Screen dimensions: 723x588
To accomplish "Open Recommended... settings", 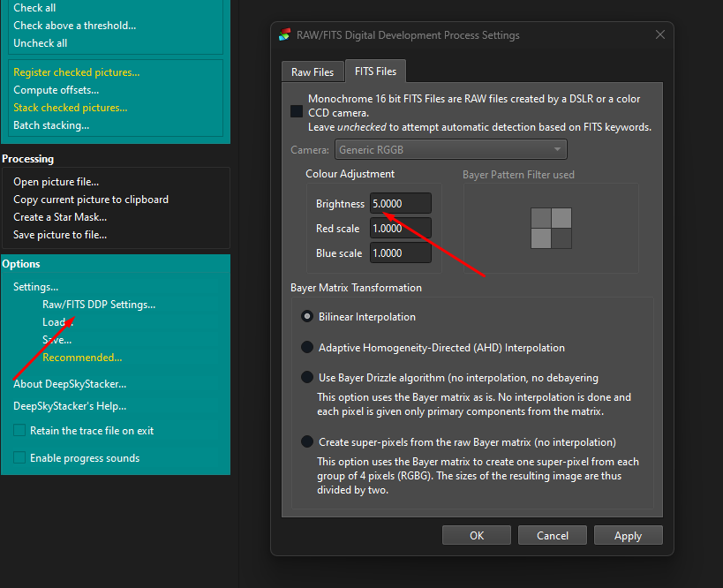I will pos(82,358).
